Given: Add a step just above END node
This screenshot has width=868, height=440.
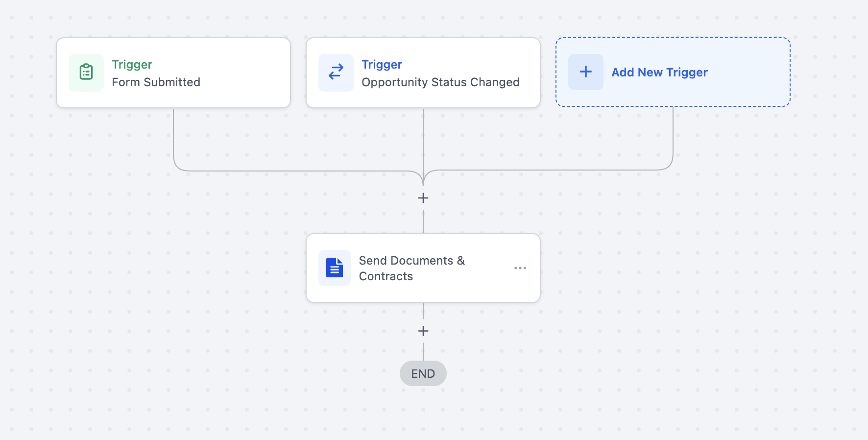Looking at the screenshot, I should [423, 331].
